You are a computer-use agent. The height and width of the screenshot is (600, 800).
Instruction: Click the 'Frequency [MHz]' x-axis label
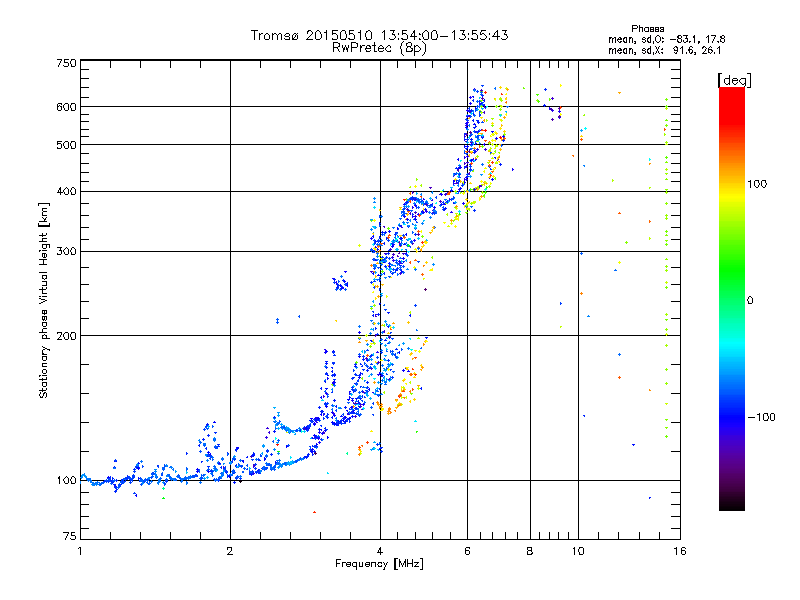379,564
